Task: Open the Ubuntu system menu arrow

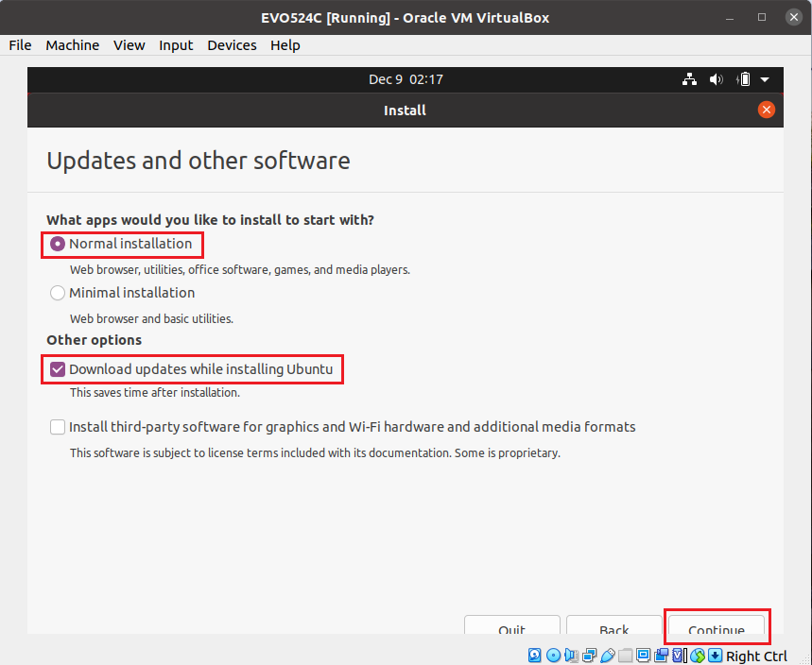Action: (x=765, y=79)
